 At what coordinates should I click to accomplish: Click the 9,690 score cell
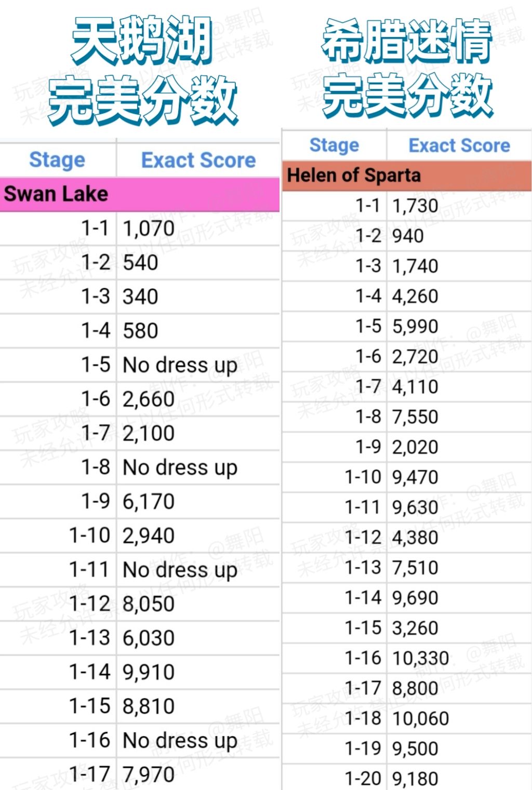coord(415,598)
